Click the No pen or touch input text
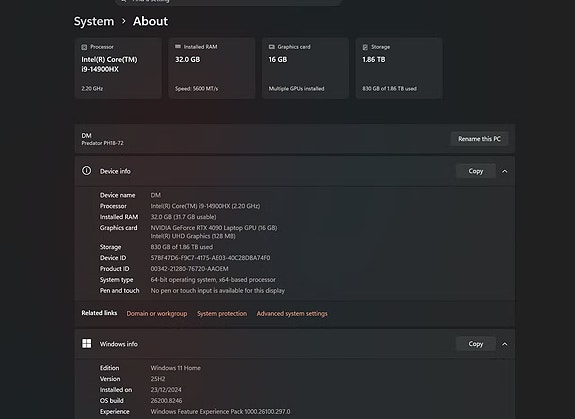The image size is (575, 419). click(x=217, y=291)
